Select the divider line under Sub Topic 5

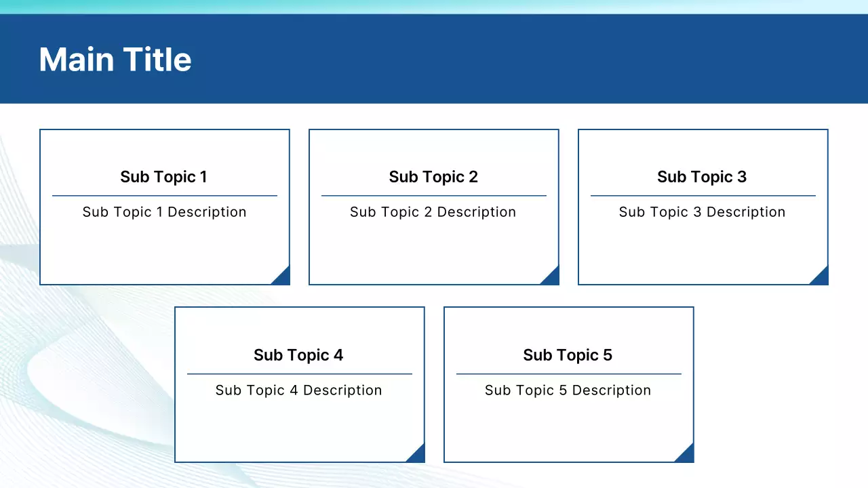click(x=568, y=373)
